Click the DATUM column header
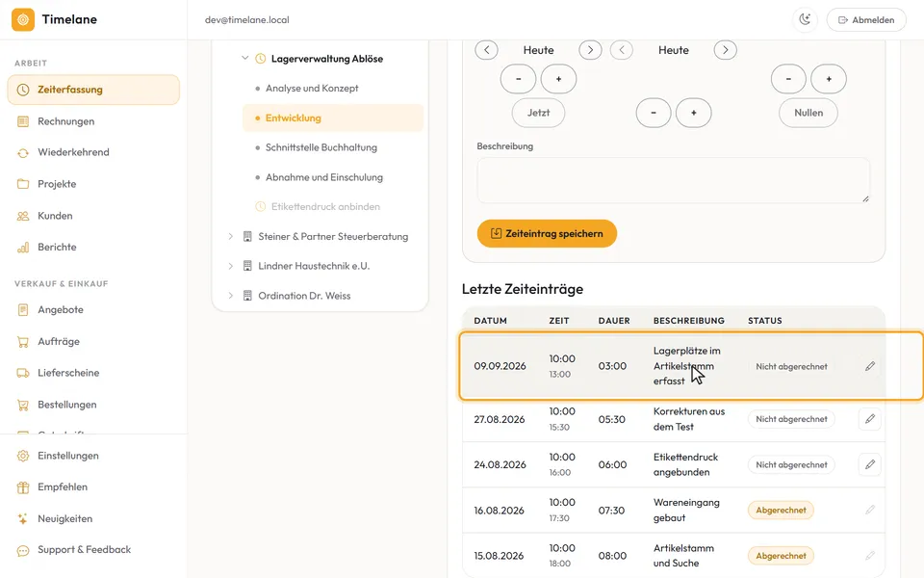This screenshot has height=578, width=924. pyautogui.click(x=490, y=321)
